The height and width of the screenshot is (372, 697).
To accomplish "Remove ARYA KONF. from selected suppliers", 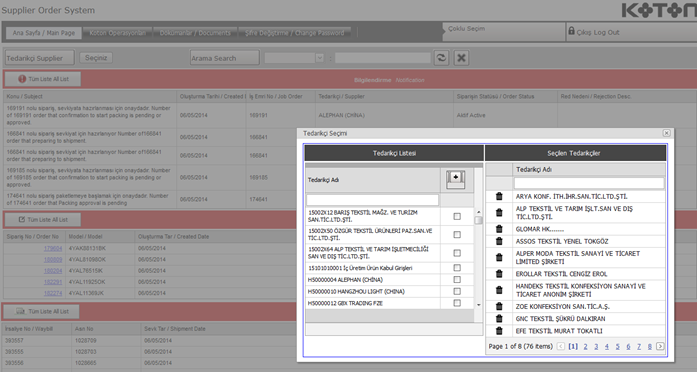I will pyautogui.click(x=499, y=196).
